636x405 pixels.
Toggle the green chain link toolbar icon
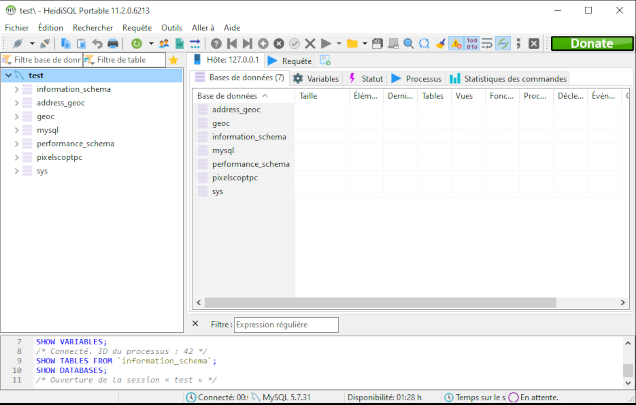click(503, 43)
